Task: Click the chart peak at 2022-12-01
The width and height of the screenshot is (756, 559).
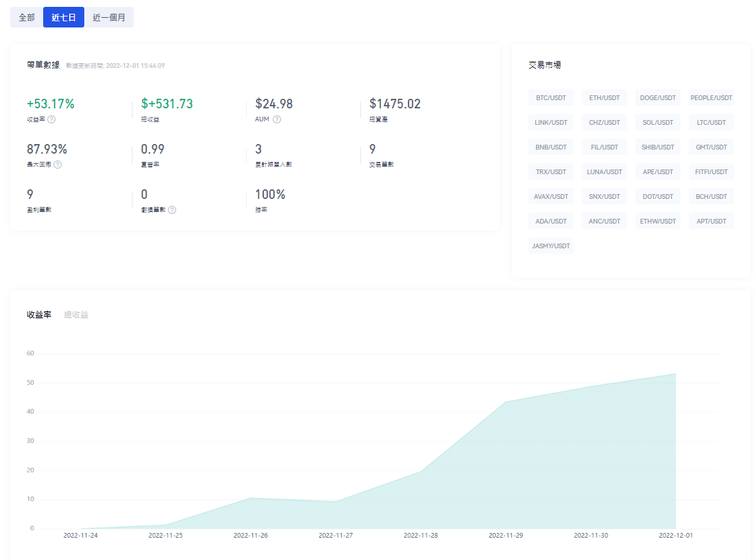Action: coord(676,374)
